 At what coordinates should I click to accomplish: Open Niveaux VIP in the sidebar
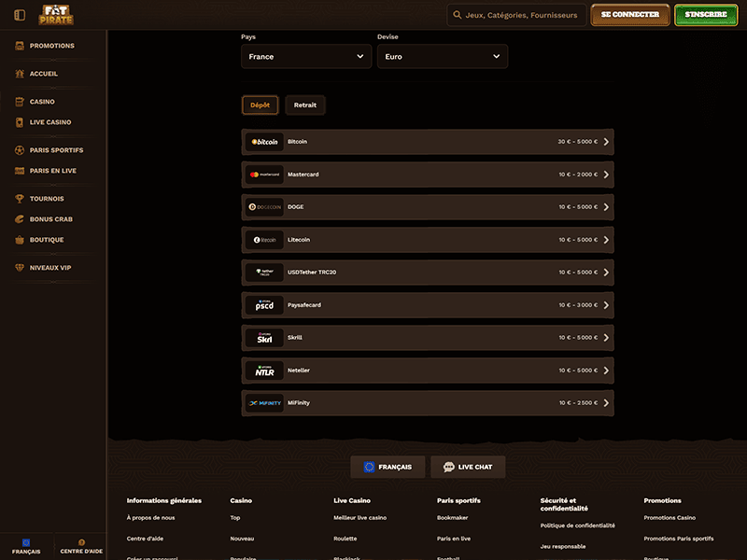point(50,268)
